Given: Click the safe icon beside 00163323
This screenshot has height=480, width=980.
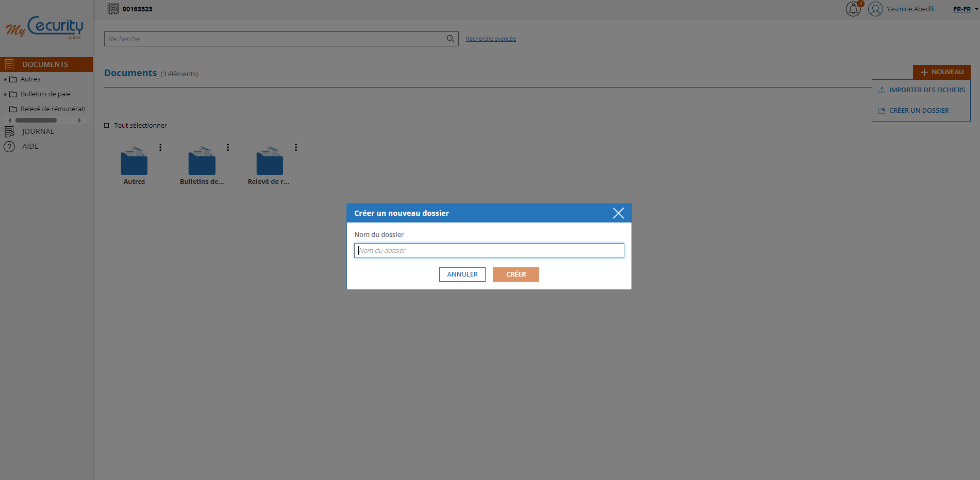Looking at the screenshot, I should pyautogui.click(x=113, y=9).
